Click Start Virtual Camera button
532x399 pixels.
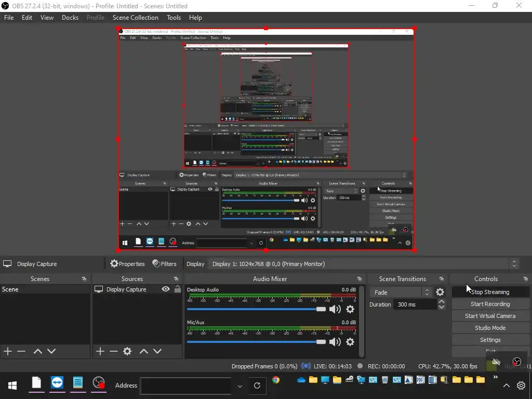[x=490, y=316]
